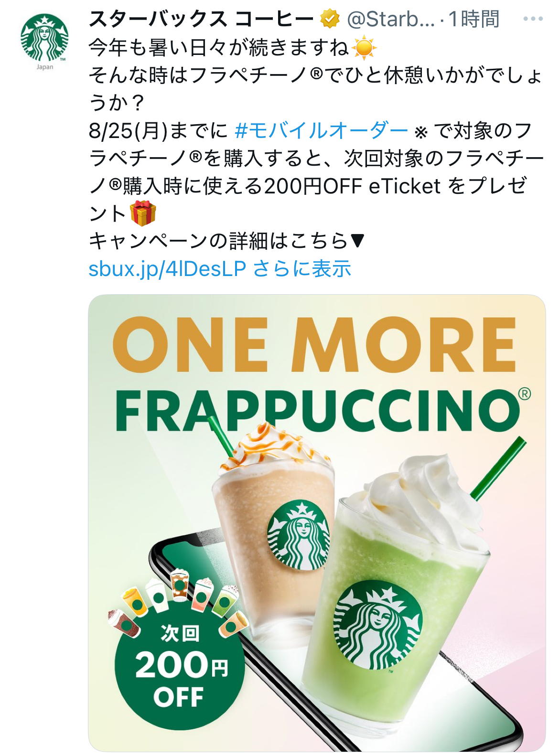
Task: Click the black down-triangle after こちら
Action: 357,241
